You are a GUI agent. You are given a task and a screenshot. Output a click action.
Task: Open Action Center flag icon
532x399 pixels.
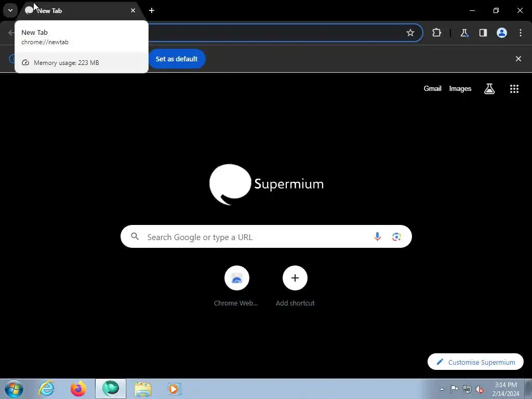tap(454, 389)
